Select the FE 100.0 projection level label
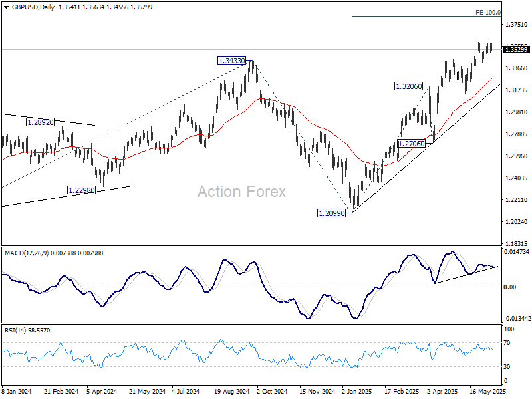The height and width of the screenshot is (399, 532). [488, 12]
